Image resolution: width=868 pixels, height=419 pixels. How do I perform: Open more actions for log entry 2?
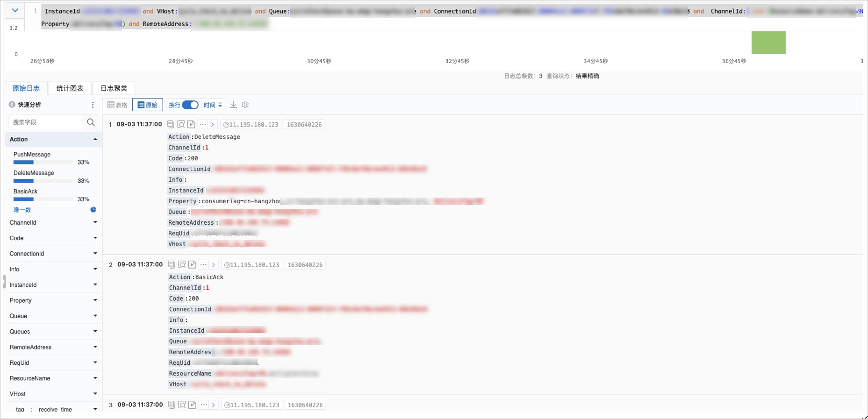click(x=204, y=264)
